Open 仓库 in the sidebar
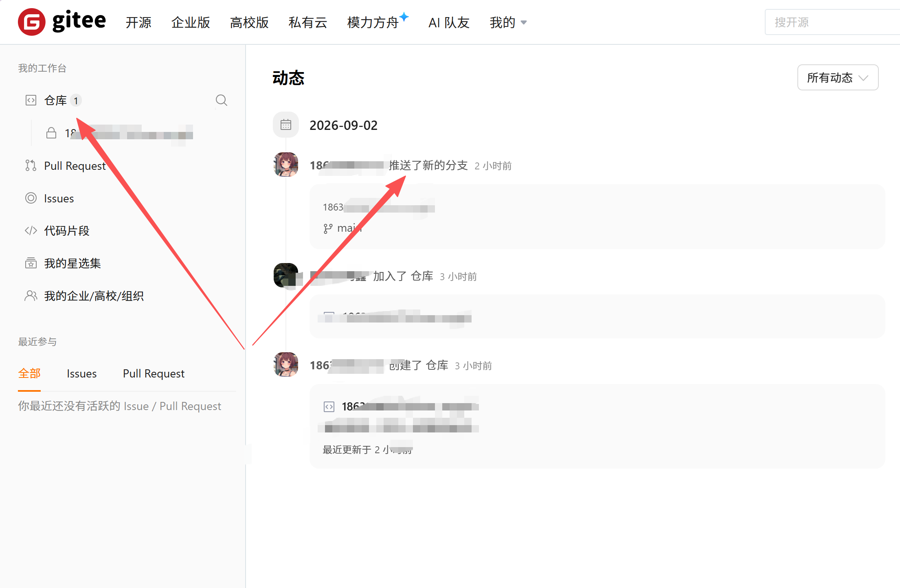Screen dimensions: 900x588 point(55,100)
